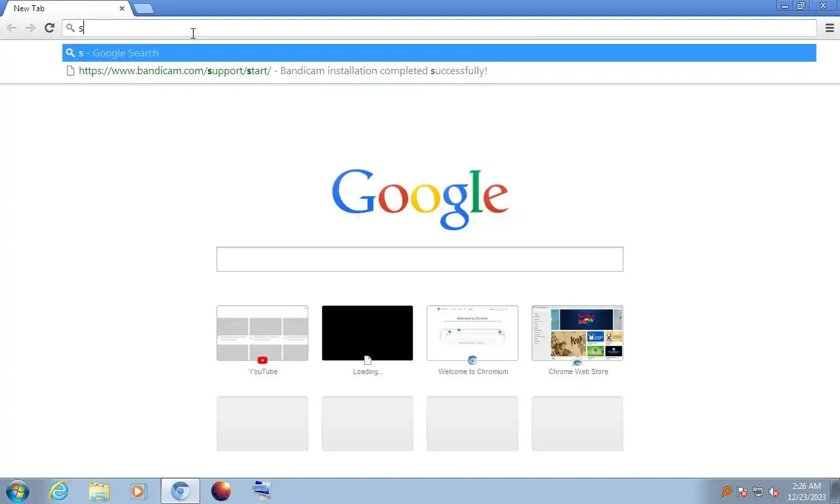
Task: Open Windows Explorer folder from taskbar
Action: pos(99,491)
